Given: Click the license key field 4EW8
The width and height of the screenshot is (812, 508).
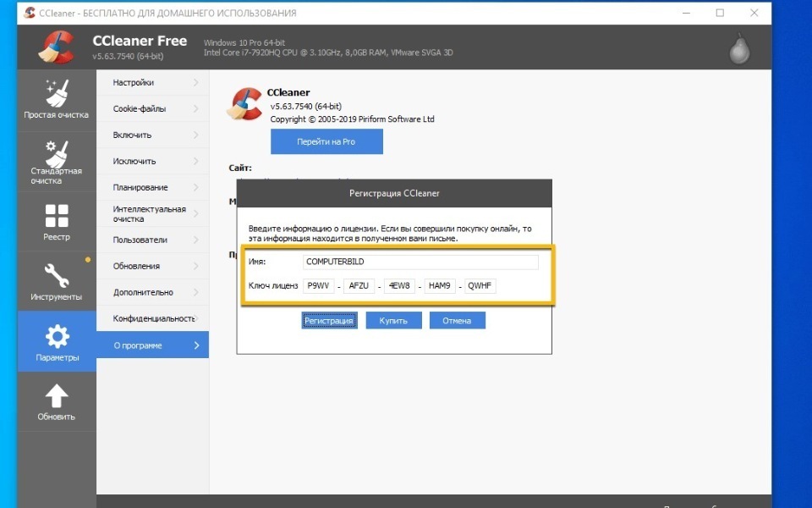Looking at the screenshot, I should click(x=399, y=285).
